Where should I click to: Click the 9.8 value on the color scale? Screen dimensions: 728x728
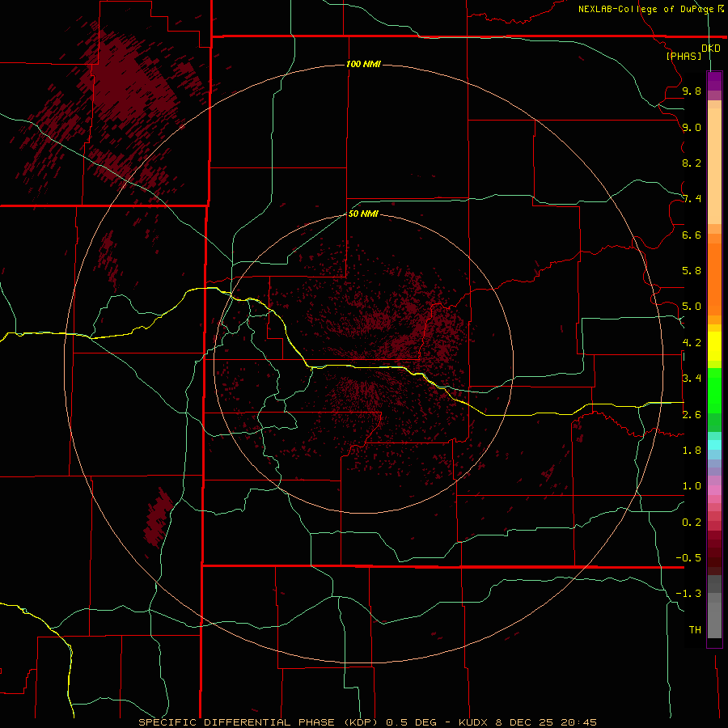(692, 91)
